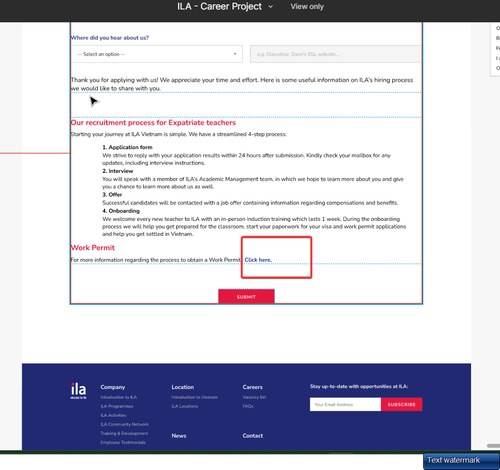The image size is (500, 470).
Task: Open ILA Programmes footer link
Action: (x=117, y=406)
